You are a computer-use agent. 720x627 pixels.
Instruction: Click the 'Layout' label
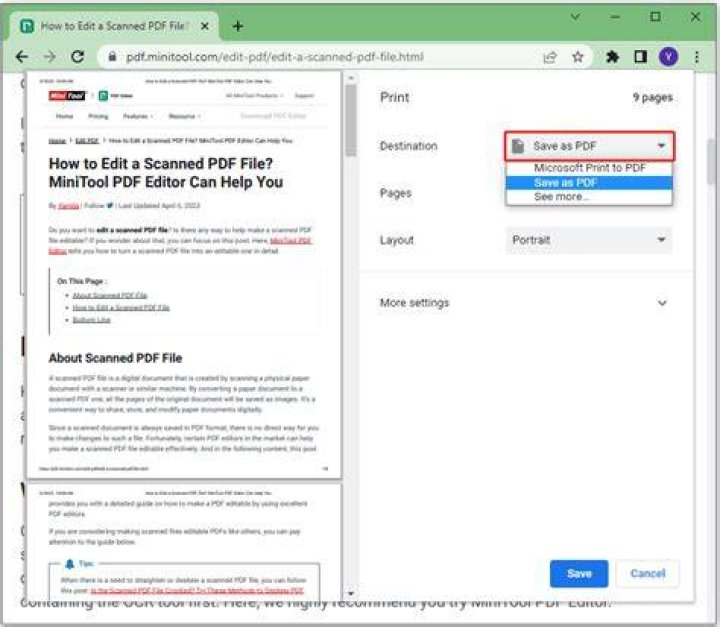click(x=396, y=240)
